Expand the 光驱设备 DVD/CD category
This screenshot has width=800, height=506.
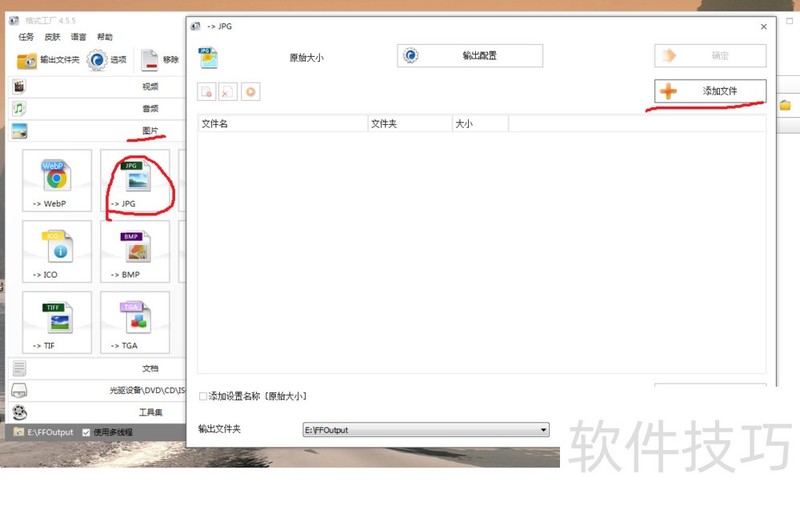(97, 390)
